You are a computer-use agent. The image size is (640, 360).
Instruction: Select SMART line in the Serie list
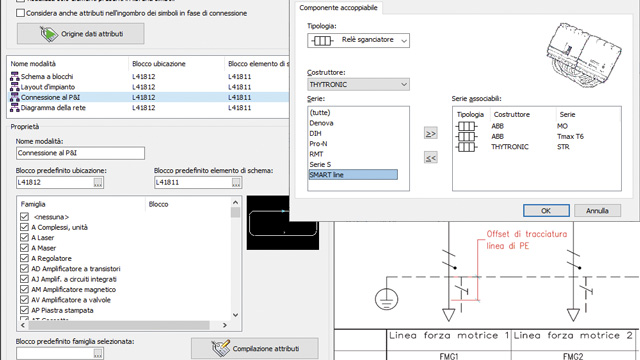pyautogui.click(x=353, y=175)
